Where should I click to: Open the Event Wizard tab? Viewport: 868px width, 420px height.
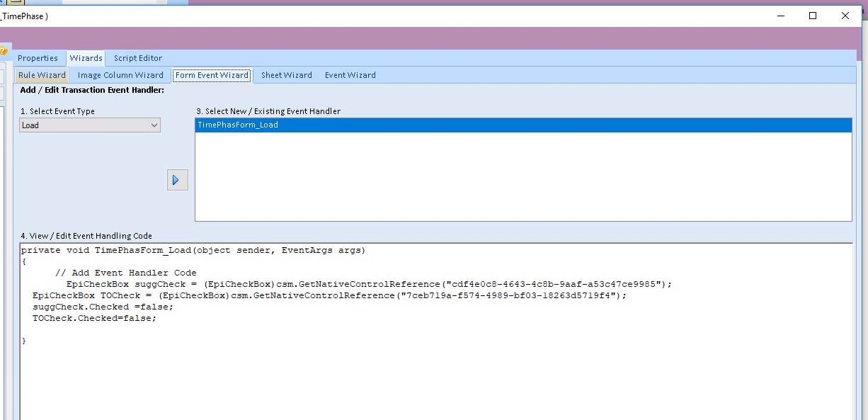point(350,75)
